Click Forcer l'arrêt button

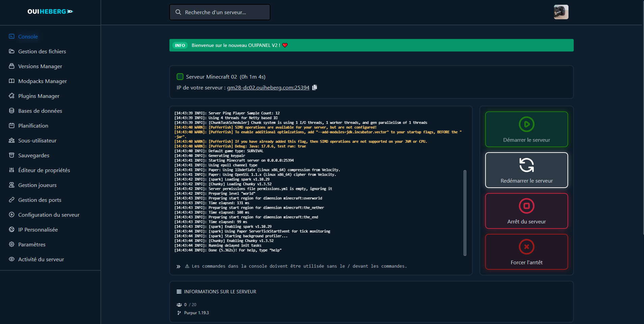point(526,252)
